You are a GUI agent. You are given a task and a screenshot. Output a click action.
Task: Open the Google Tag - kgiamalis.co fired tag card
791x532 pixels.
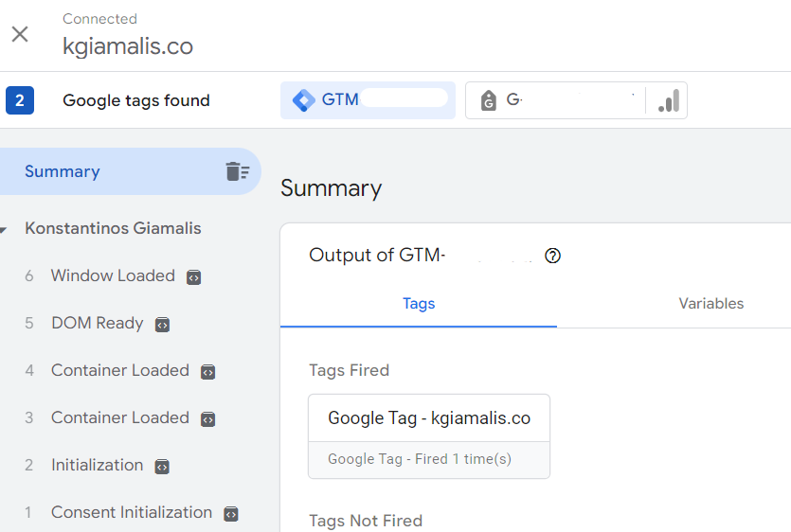[429, 436]
